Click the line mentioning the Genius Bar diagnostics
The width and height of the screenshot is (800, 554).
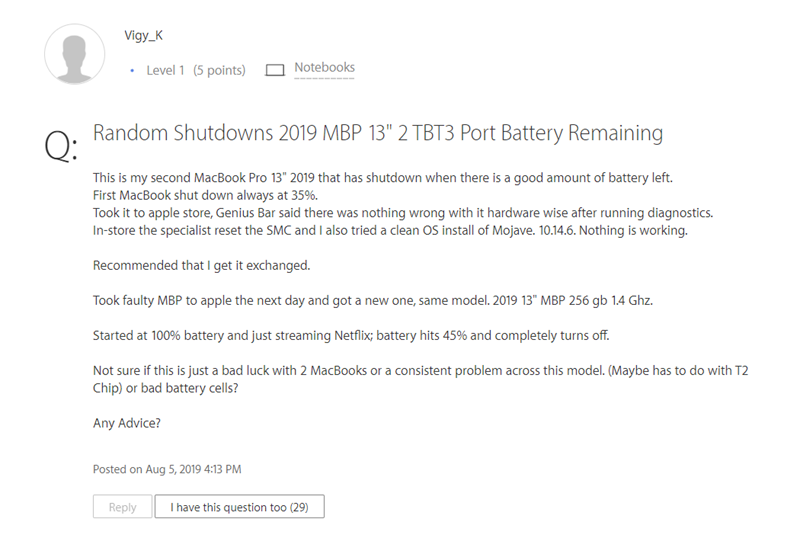(x=403, y=213)
